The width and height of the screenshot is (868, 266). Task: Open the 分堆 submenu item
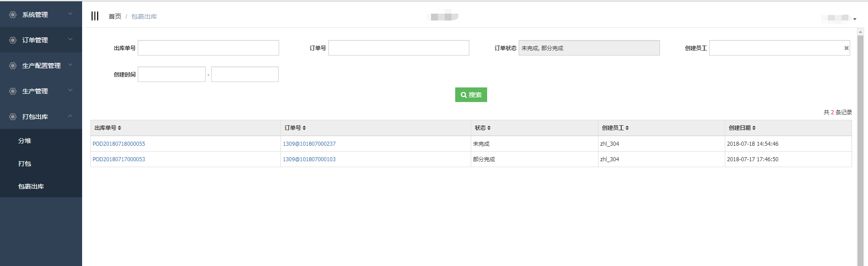25,141
